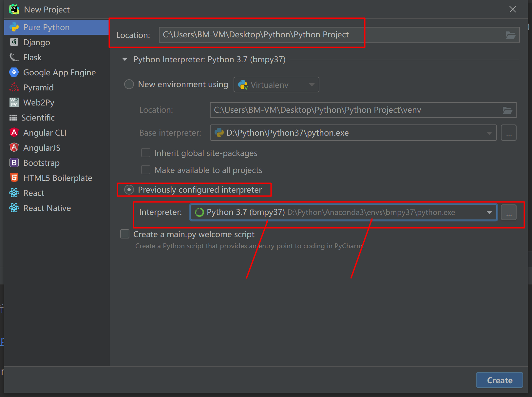
Task: Open the Base interpreter dropdown
Action: click(x=353, y=133)
